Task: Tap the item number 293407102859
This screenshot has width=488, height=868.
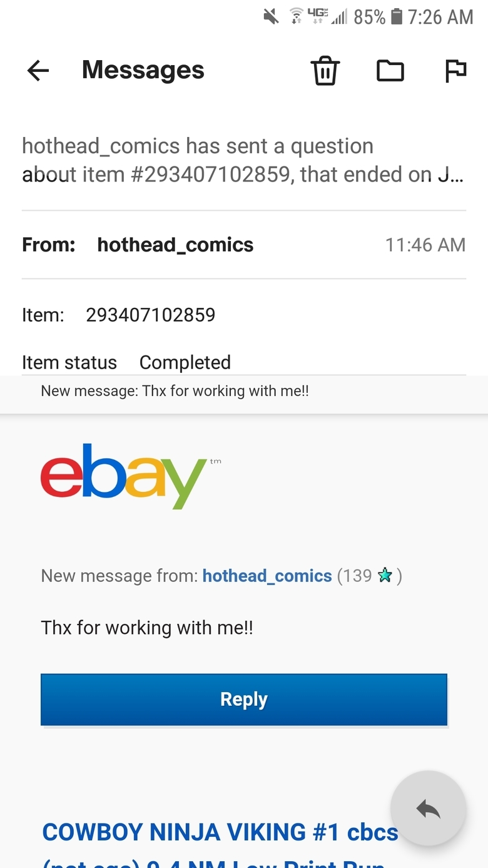Action: pos(151,315)
